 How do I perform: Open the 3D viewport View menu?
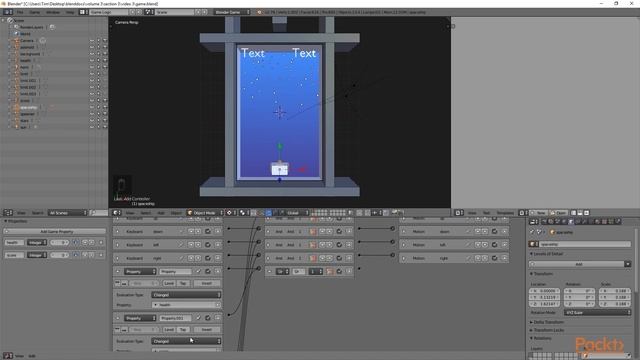point(130,213)
